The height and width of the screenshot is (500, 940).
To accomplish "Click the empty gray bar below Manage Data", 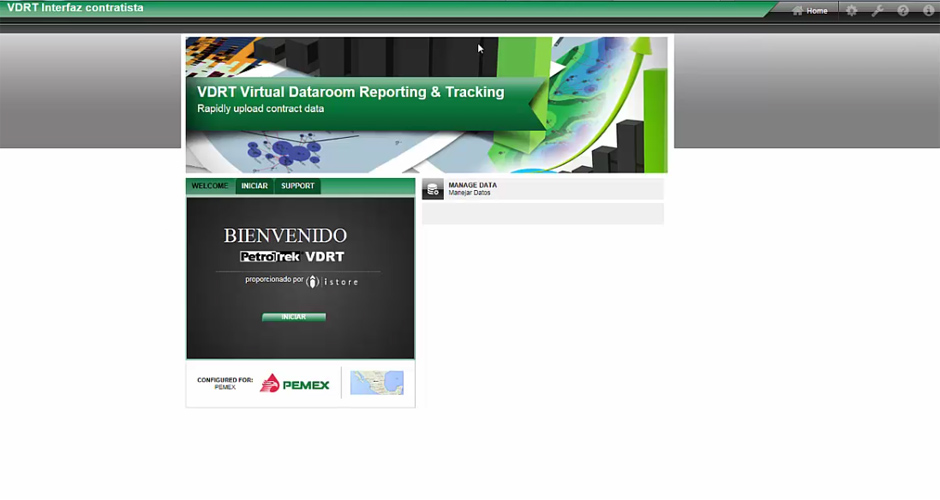I will tap(542, 214).
